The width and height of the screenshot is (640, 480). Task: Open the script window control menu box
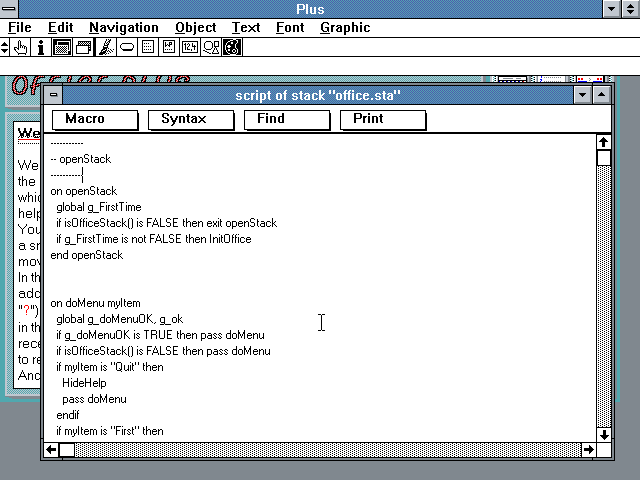(53, 95)
